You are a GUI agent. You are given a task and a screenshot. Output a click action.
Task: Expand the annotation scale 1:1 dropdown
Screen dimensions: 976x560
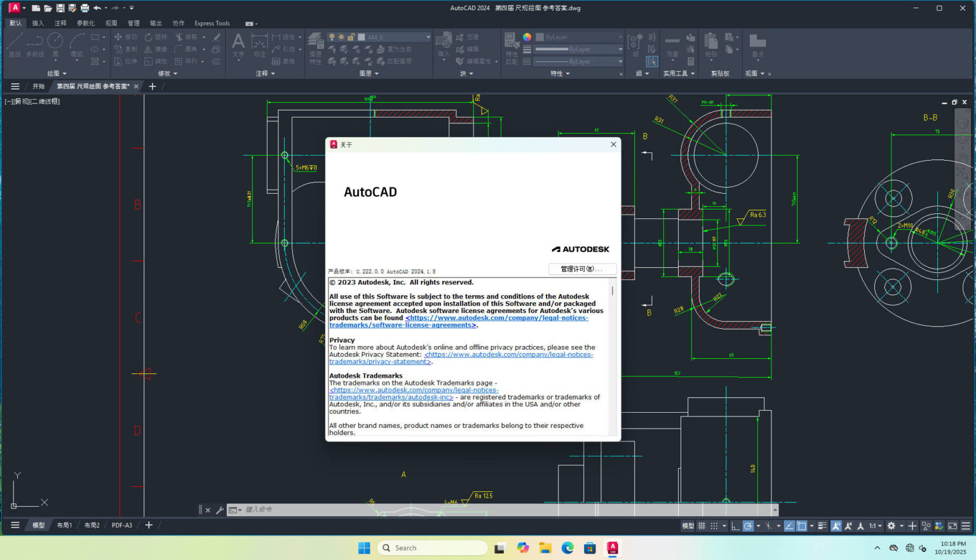coord(879,526)
